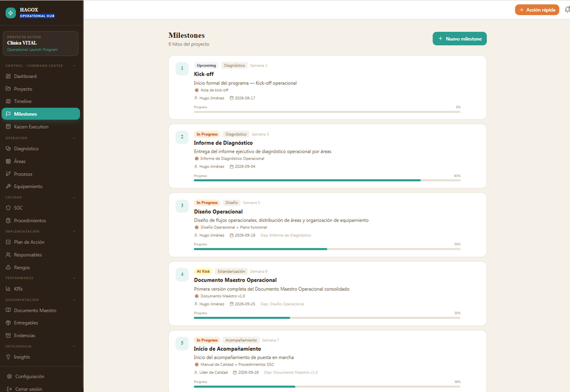Click the date 2026-09-25
The height and width of the screenshot is (392, 570).
click(x=245, y=304)
